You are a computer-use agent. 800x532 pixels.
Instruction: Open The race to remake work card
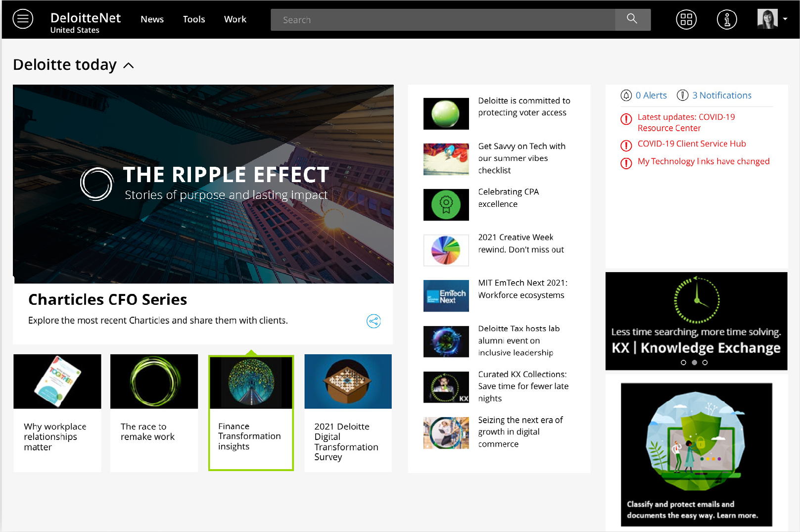(154, 413)
